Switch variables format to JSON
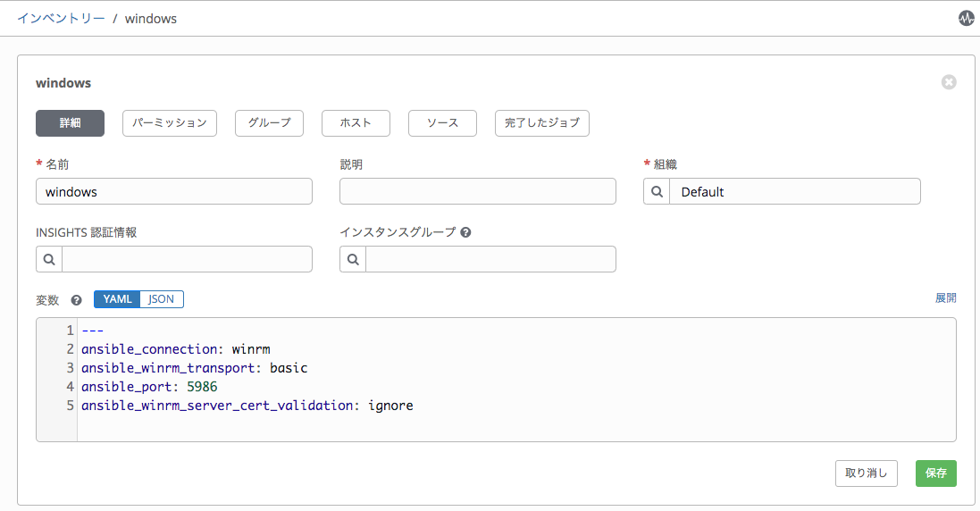This screenshot has height=511, width=980. (162, 299)
